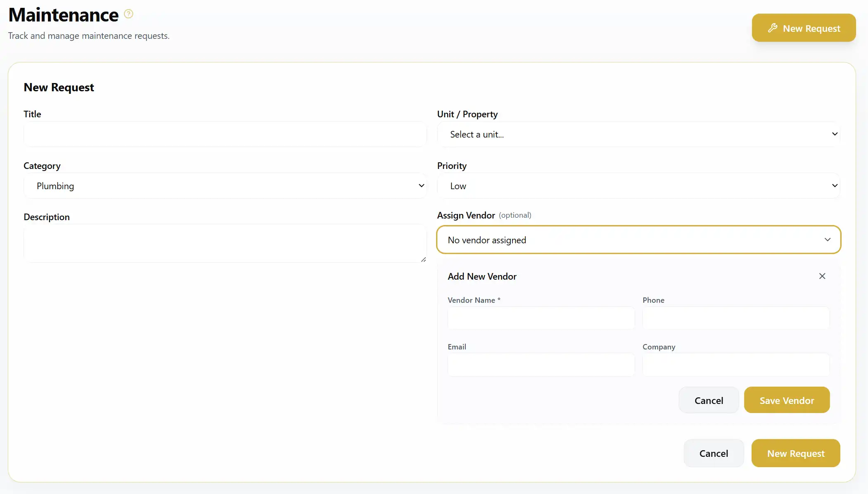Screen dimensions: 868x494
Task: Click the chevron on the Category dropdown
Action: [x=422, y=185]
